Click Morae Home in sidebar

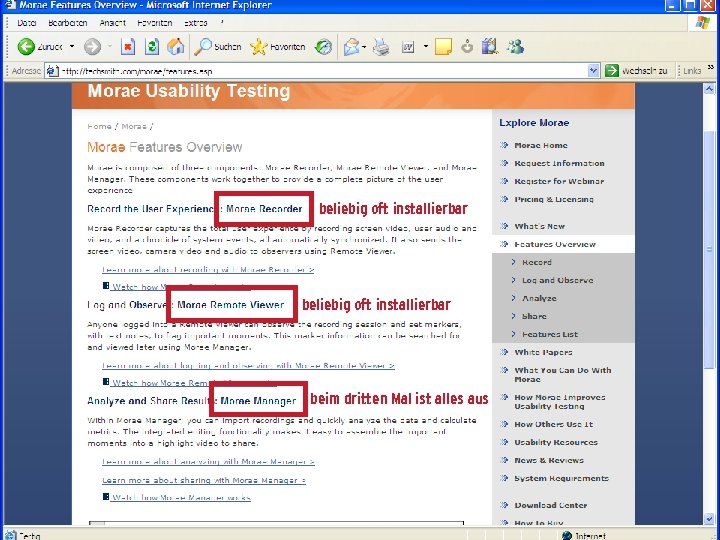click(x=541, y=145)
